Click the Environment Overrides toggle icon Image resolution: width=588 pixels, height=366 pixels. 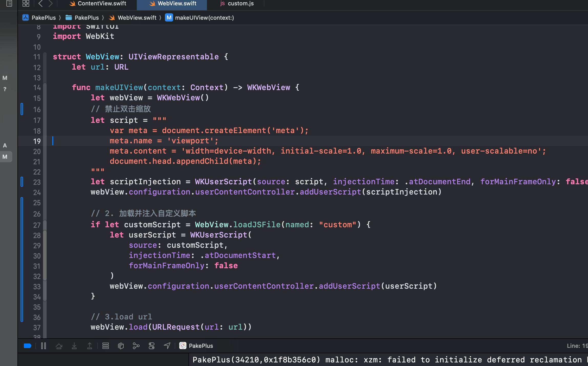click(152, 346)
